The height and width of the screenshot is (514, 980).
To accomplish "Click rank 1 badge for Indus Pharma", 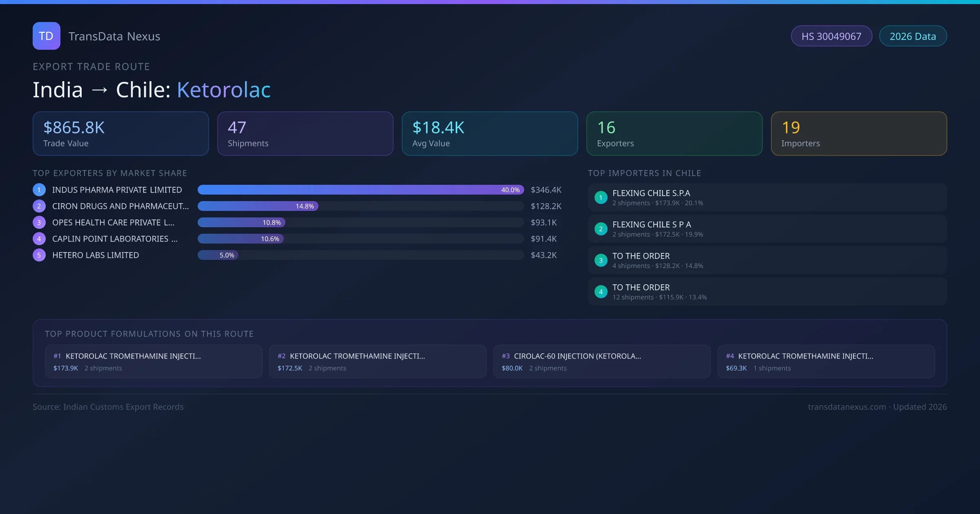I will [39, 190].
